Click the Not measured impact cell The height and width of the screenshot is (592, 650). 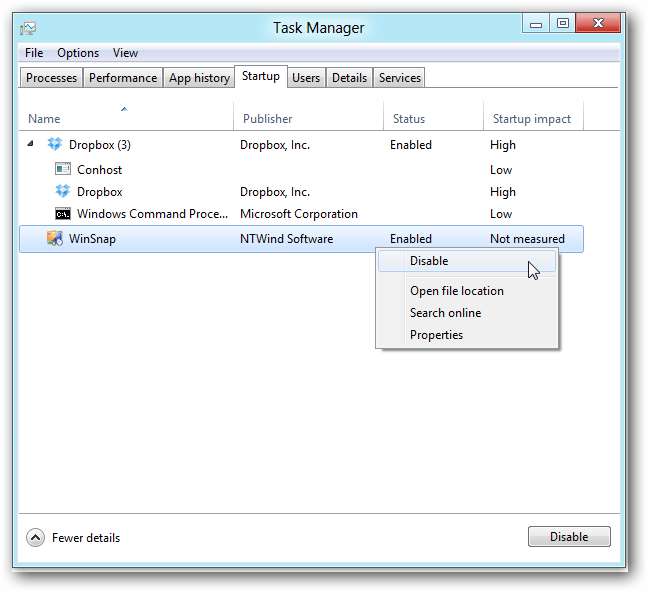527,239
